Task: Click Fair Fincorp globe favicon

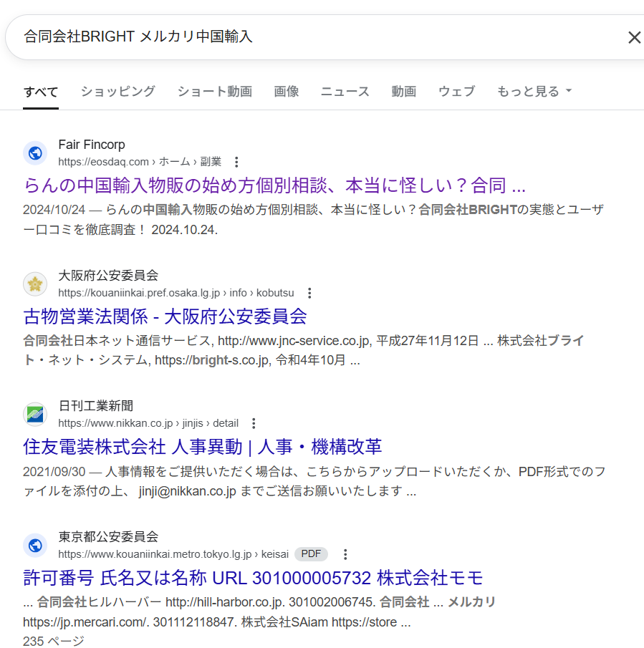Action: coord(35,153)
